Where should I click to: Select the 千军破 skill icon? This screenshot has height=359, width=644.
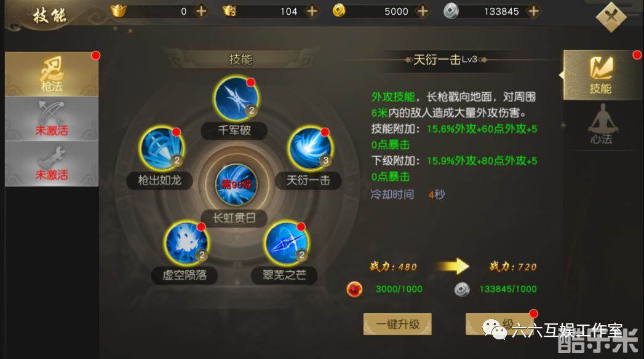coord(236,98)
